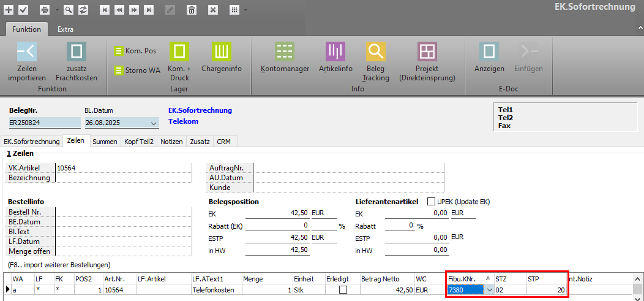Viewport: 644px width, 301px height.
Task: Open the Summen tab
Action: 105,142
